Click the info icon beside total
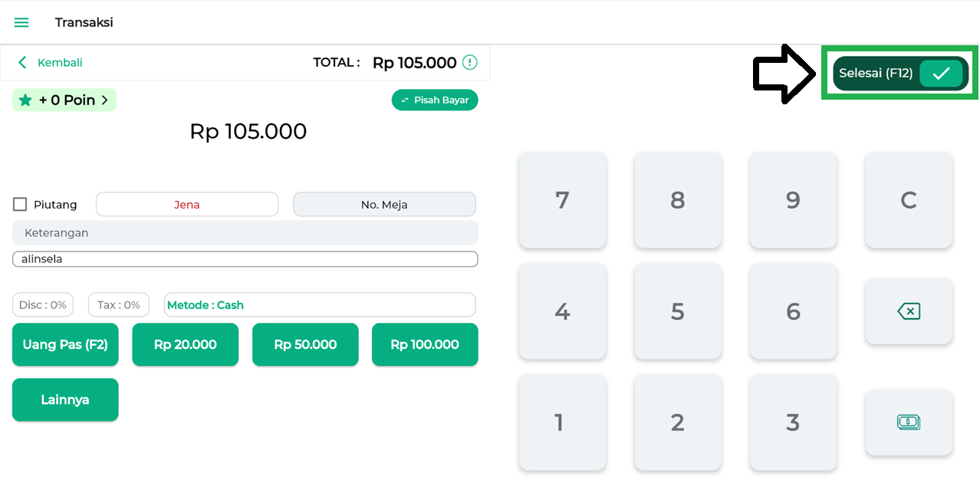The image size is (980, 480). click(470, 63)
